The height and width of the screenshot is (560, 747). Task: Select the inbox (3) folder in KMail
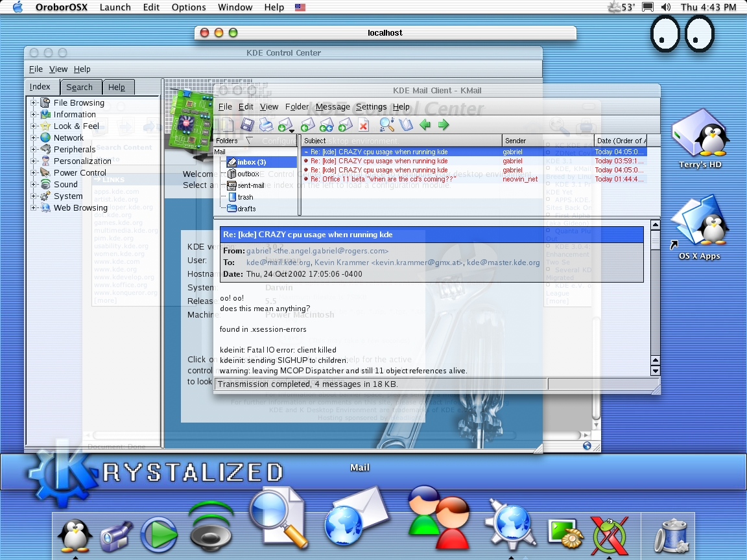click(x=261, y=162)
